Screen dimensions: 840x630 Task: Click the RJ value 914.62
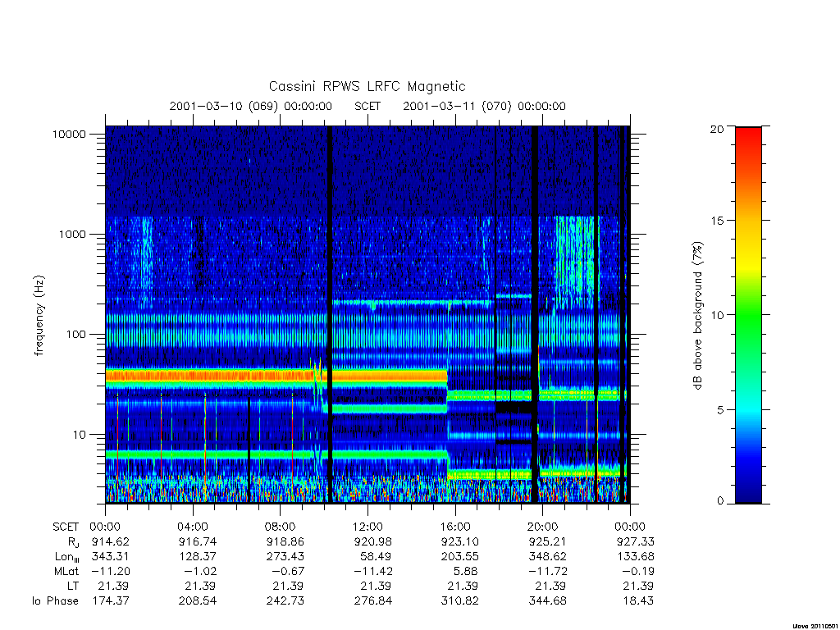111,541
